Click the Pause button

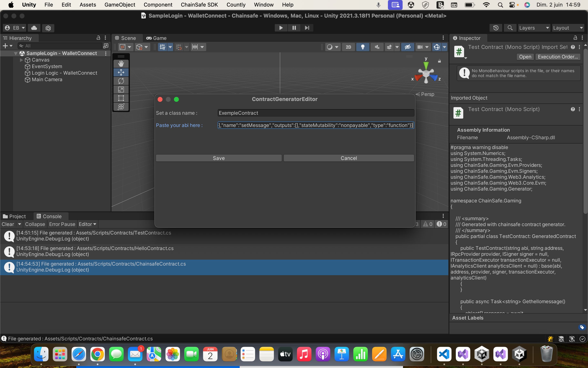tap(294, 28)
